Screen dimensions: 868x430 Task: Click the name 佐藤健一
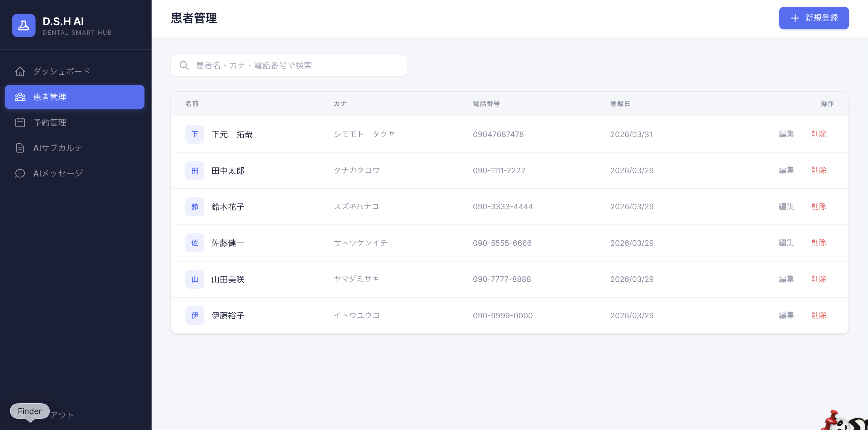pyautogui.click(x=228, y=243)
